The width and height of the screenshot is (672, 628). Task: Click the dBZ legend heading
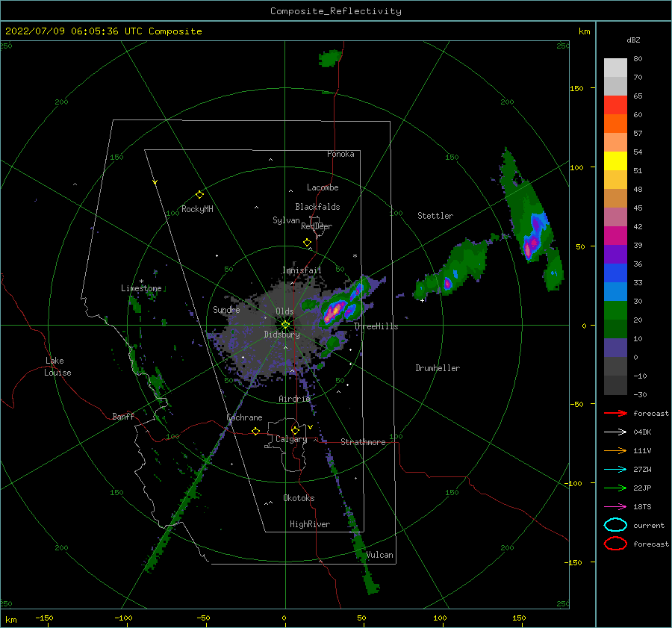coord(633,40)
